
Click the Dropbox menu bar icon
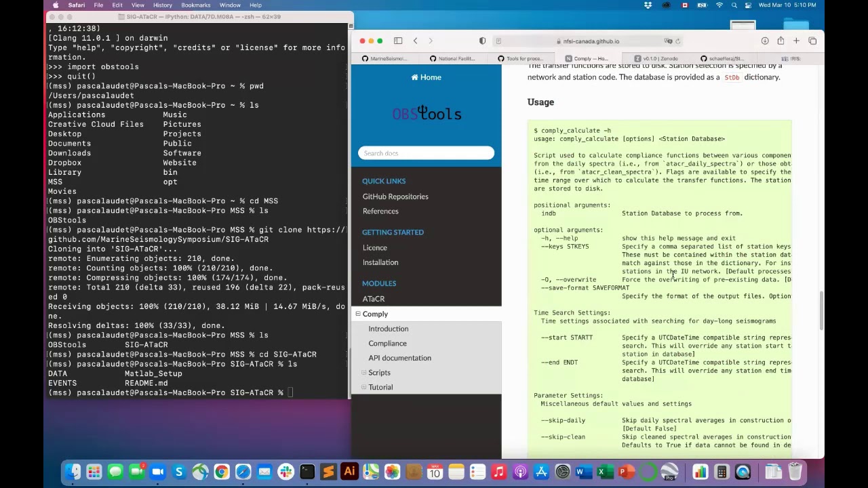click(648, 5)
